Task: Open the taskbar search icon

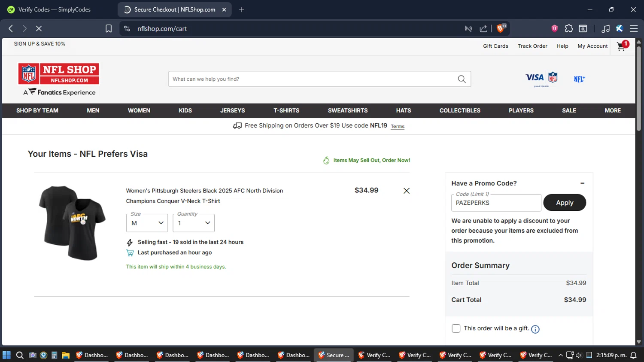Action: [20, 355]
